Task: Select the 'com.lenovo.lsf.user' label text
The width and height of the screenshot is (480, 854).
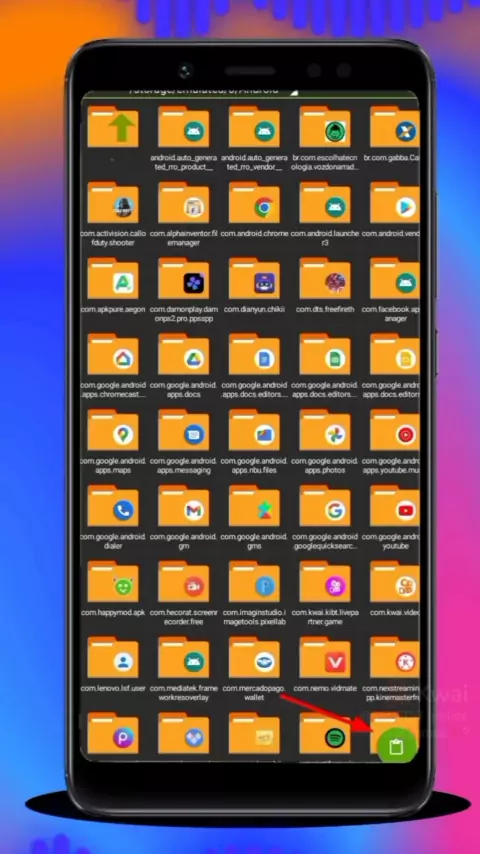Action: (x=113, y=688)
